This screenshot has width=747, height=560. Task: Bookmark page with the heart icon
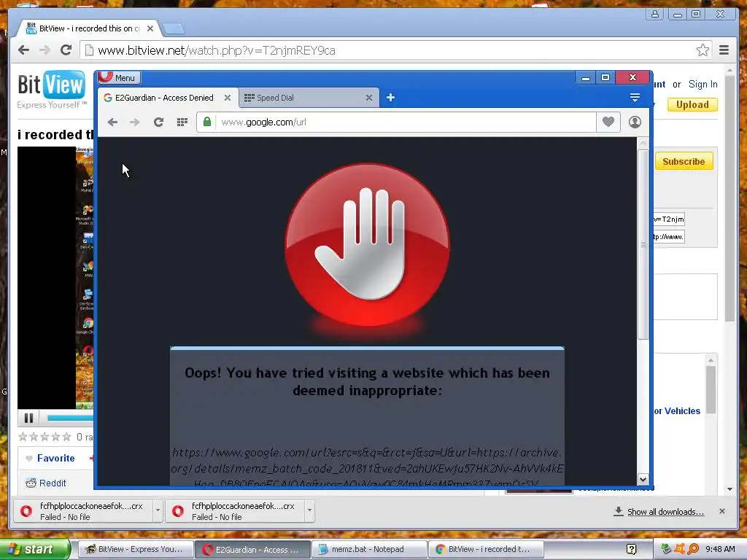click(x=608, y=122)
